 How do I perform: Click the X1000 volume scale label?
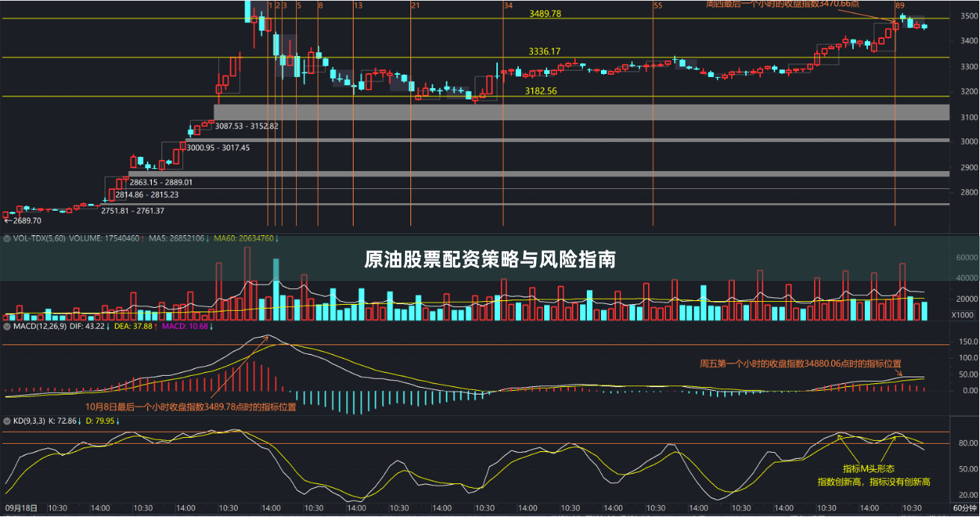pyautogui.click(x=962, y=315)
